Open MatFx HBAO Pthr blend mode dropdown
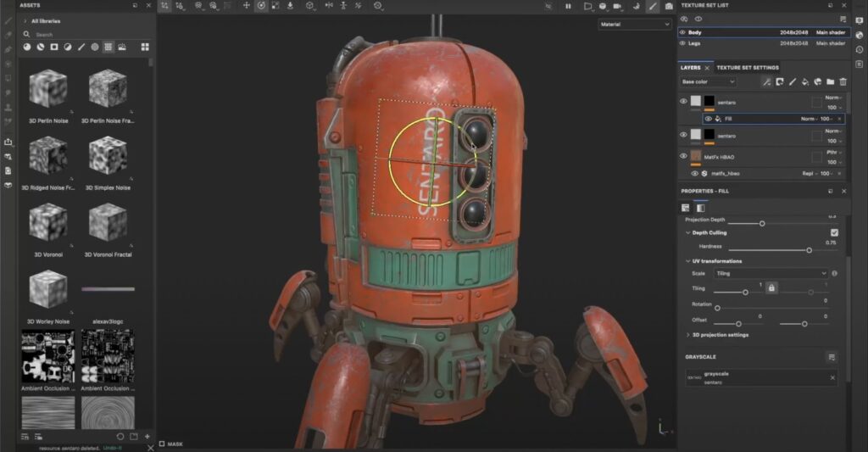This screenshot has height=452, width=868. coord(834,153)
